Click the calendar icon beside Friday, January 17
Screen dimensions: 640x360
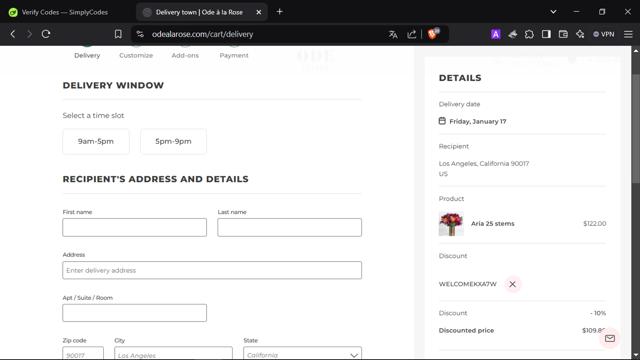pyautogui.click(x=442, y=121)
